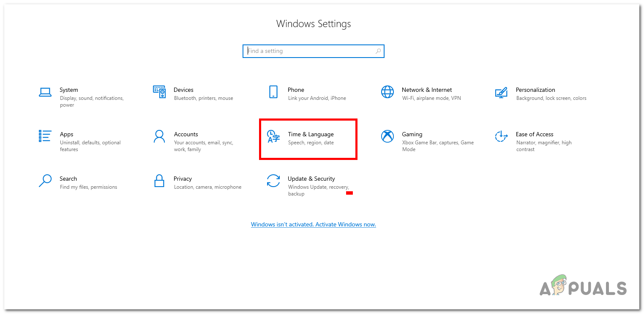Select the Accounts title
The width and height of the screenshot is (644, 314).
pyautogui.click(x=186, y=134)
